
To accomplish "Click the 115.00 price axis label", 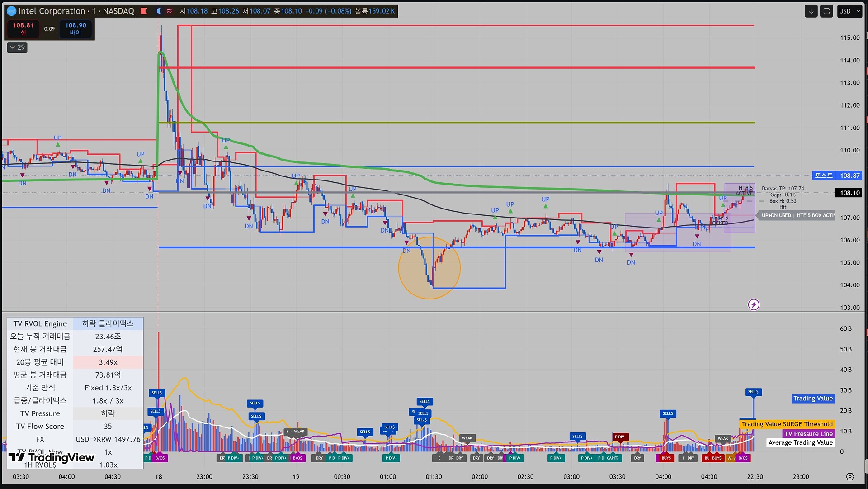I will tap(850, 38).
